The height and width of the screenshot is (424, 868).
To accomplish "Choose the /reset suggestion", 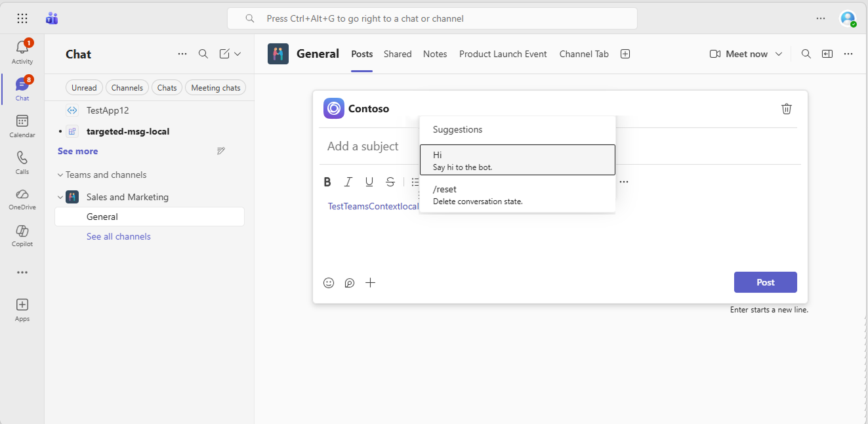I will coord(518,195).
